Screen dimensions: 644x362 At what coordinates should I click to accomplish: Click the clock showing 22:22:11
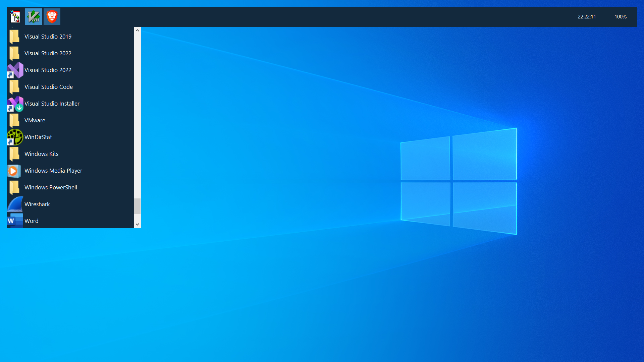(587, 17)
